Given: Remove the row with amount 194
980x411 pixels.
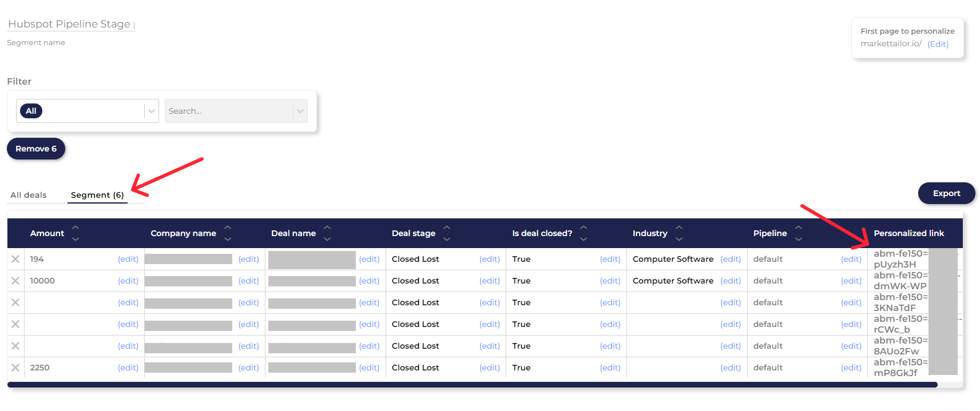Looking at the screenshot, I should 15,259.
